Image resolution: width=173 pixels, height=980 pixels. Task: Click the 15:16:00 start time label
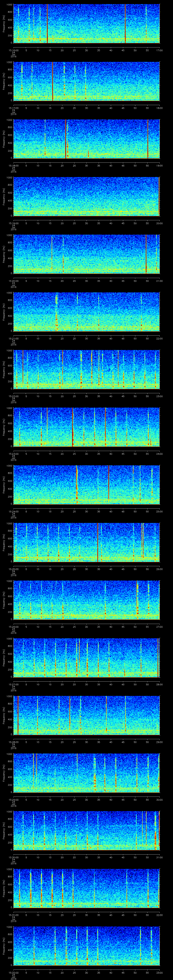tap(14, 50)
